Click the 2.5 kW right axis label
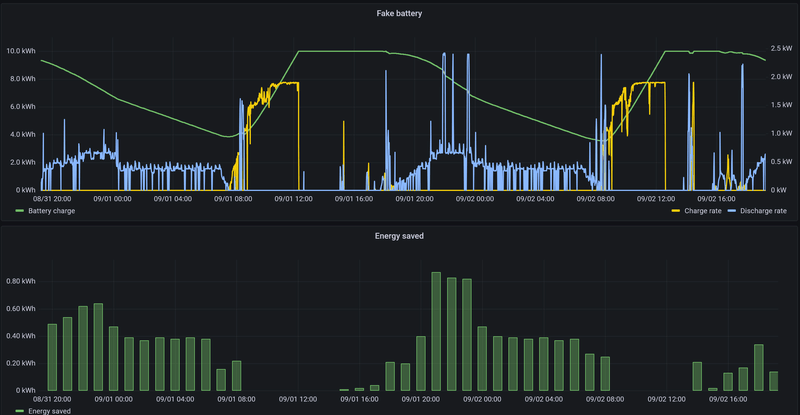The width and height of the screenshot is (800, 415). [x=782, y=48]
